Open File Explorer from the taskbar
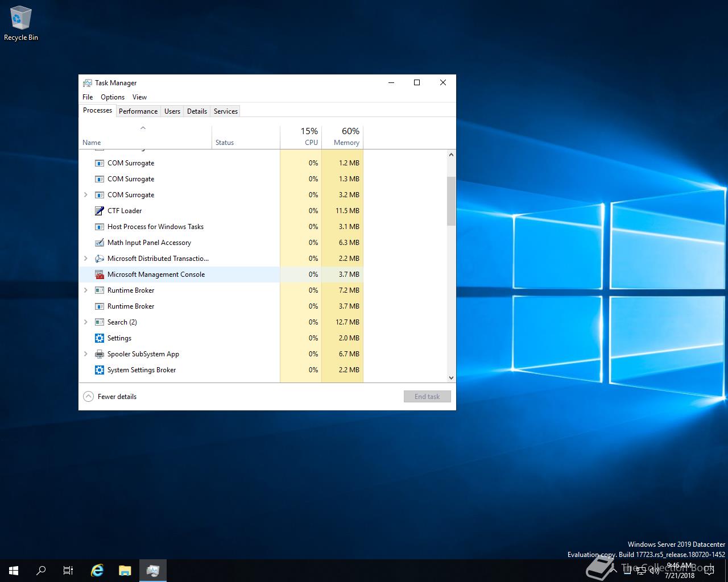This screenshot has height=582, width=728. [x=125, y=571]
